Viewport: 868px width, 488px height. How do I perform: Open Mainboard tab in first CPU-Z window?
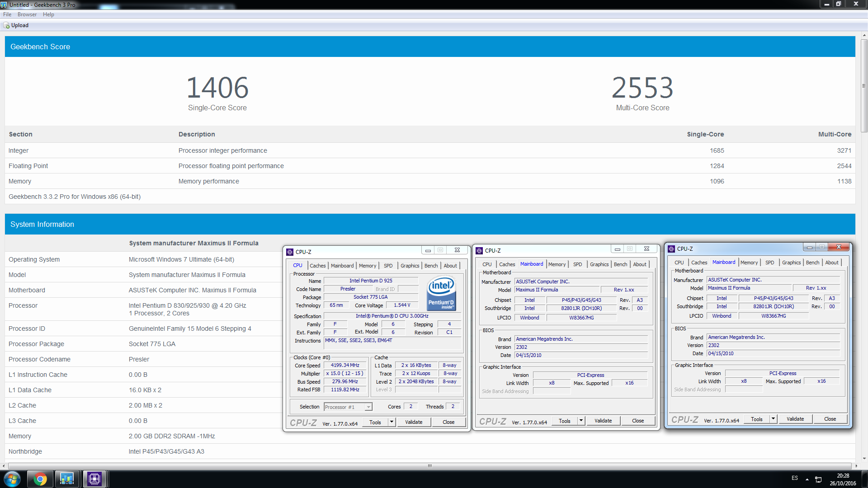[342, 266]
